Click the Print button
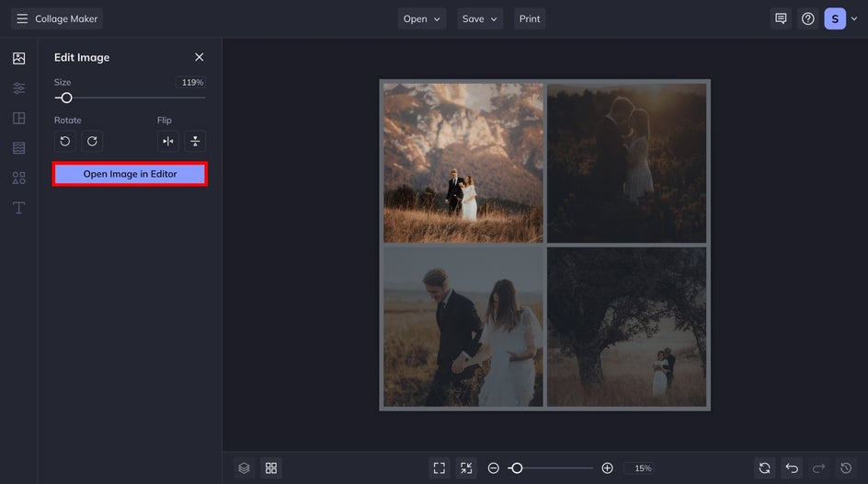 tap(530, 18)
